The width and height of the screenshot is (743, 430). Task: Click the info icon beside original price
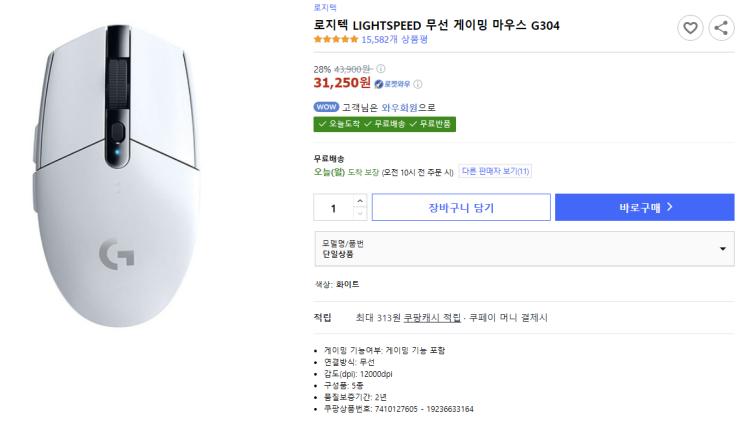tap(381, 68)
